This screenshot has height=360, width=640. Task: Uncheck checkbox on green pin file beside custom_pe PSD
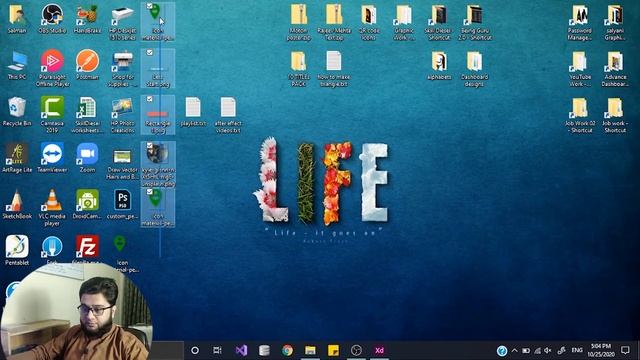(x=149, y=192)
